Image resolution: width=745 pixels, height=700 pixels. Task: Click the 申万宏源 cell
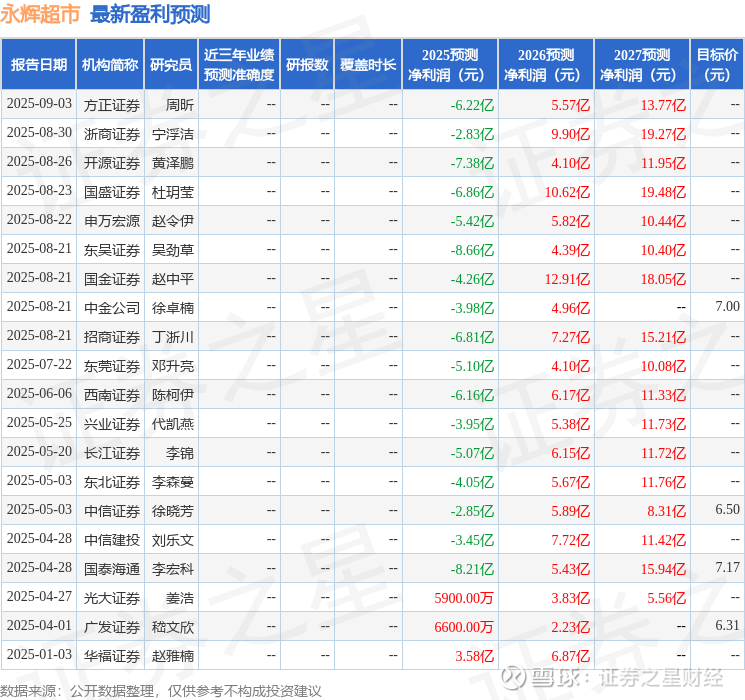(112, 221)
